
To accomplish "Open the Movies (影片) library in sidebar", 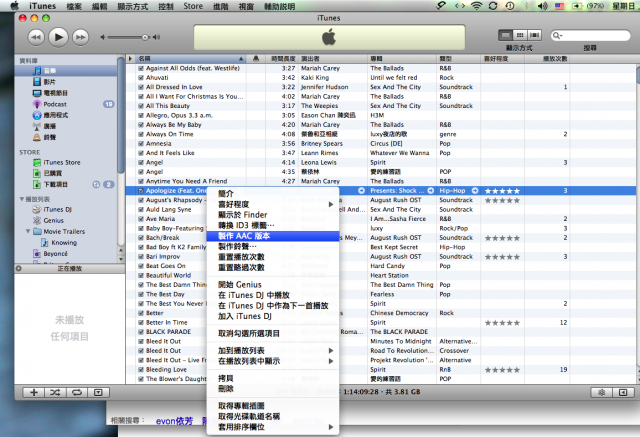I will click(66, 82).
